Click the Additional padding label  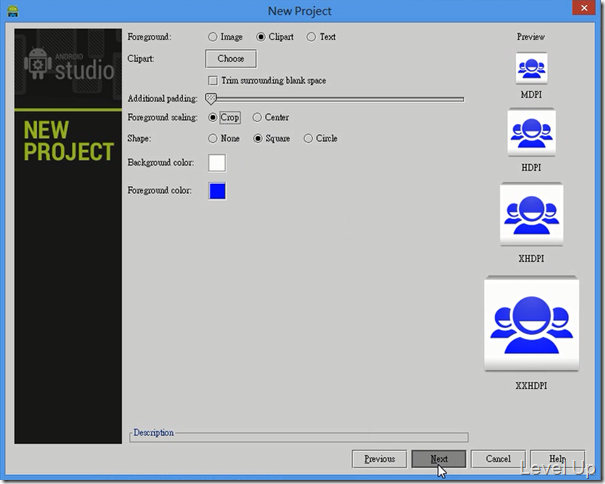coord(162,99)
